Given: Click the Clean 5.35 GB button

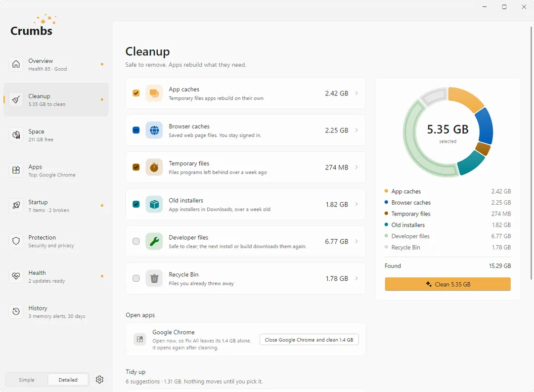Looking at the screenshot, I should pyautogui.click(x=447, y=284).
